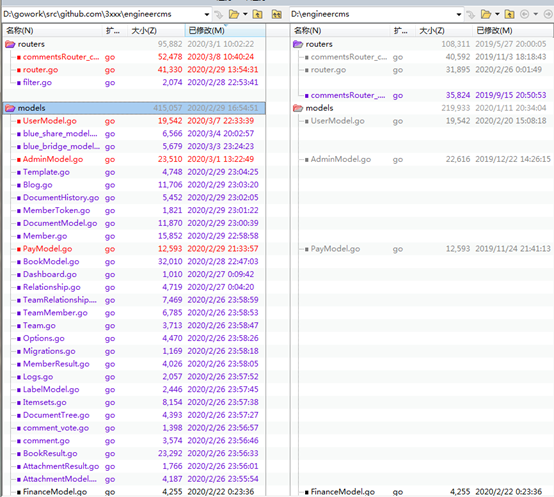Collapse the left models folder icon

[x=10, y=108]
